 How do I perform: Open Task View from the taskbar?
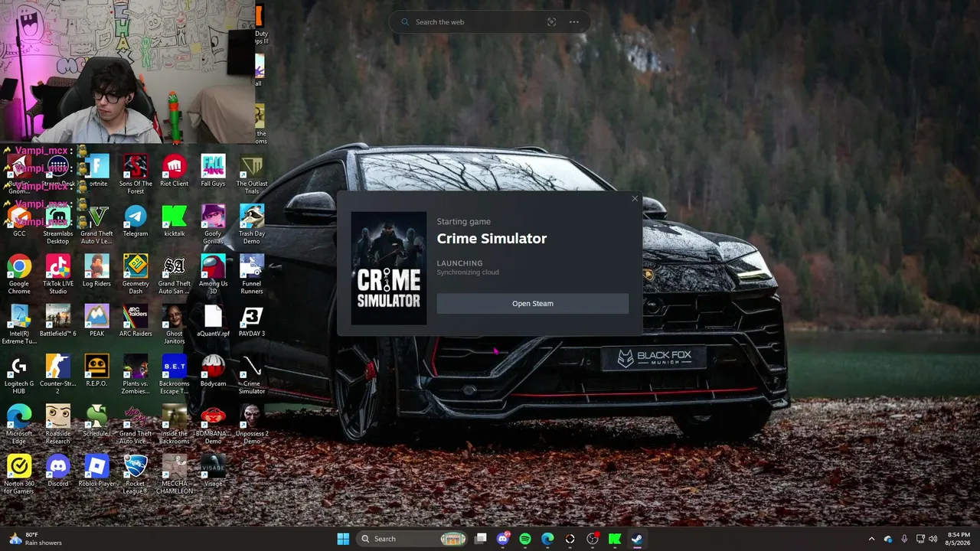(481, 539)
